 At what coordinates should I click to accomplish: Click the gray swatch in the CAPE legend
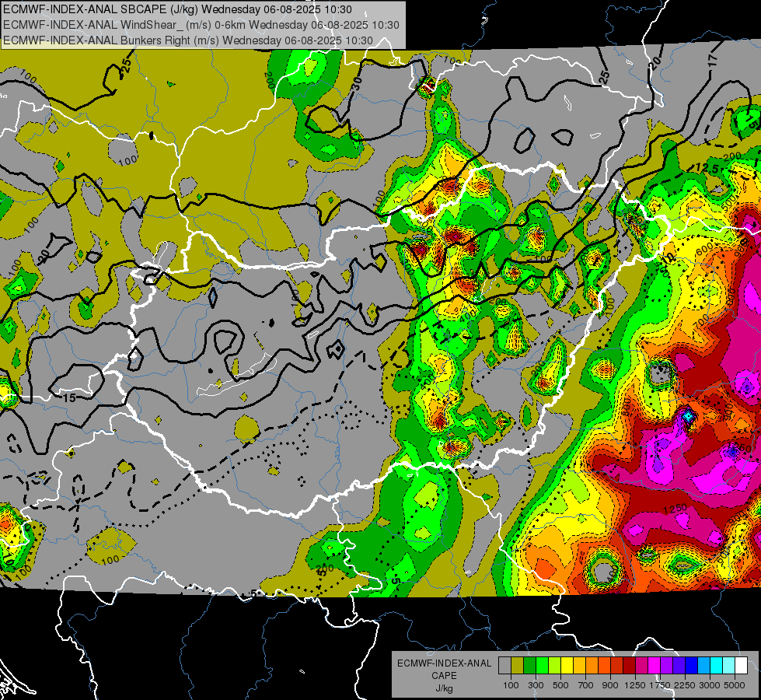(504, 666)
